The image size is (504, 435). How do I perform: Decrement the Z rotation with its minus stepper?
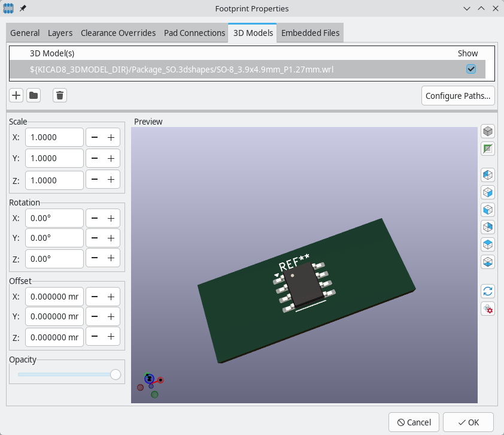point(94,258)
